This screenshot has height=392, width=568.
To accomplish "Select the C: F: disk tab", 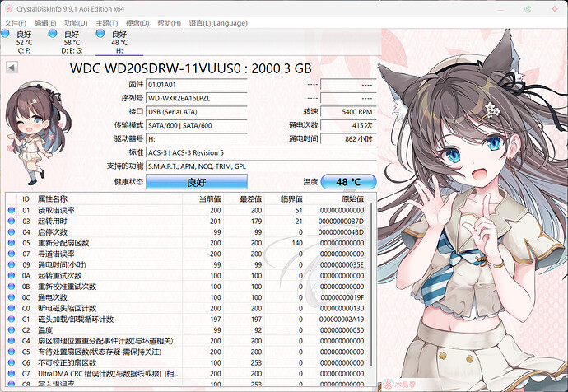I will click(24, 42).
